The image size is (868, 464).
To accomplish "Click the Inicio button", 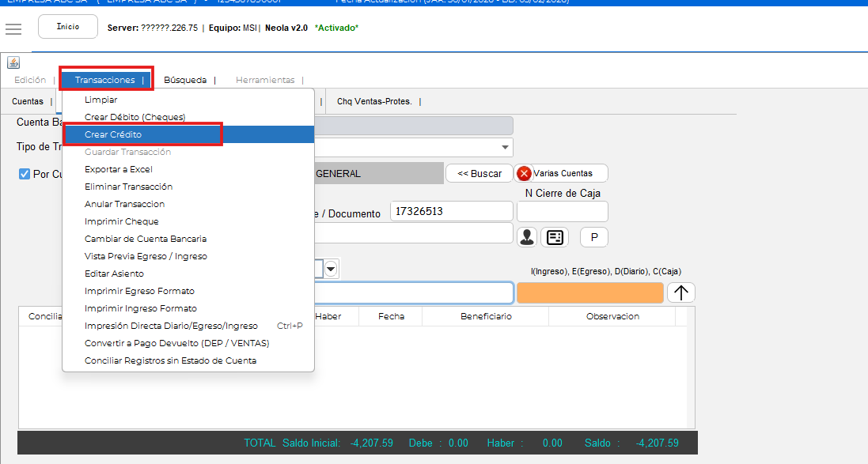I will (68, 27).
